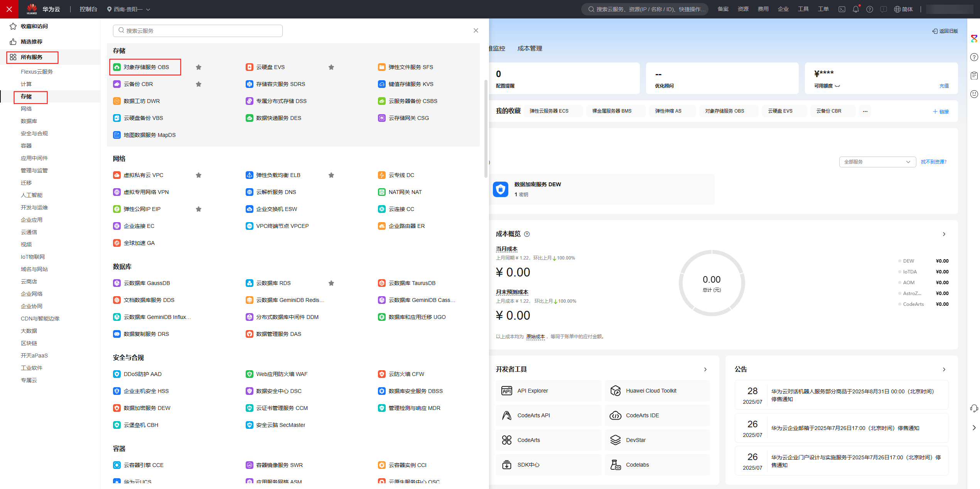Viewport: 980px width, 489px height.
Task: Open the CloudShell terminal icon
Action: [x=842, y=9]
